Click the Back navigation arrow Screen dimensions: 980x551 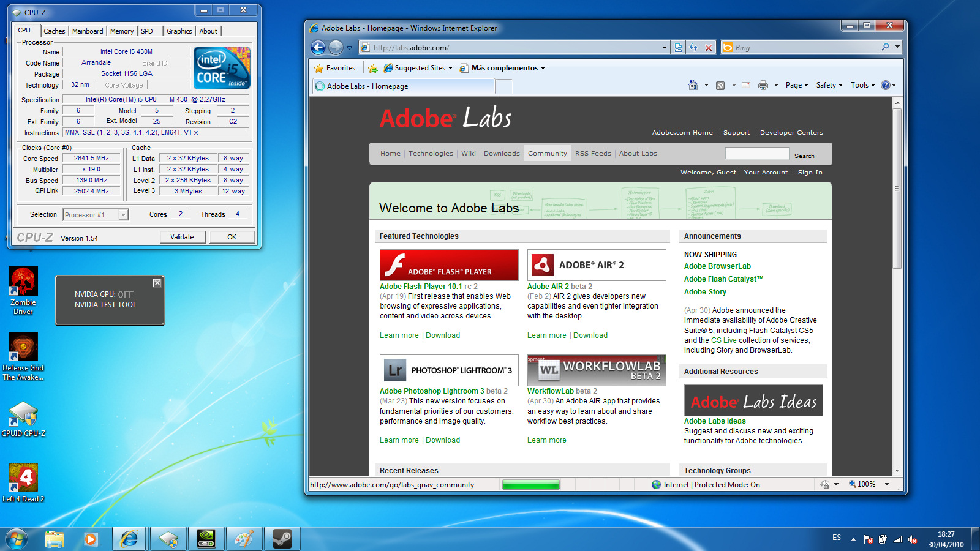pyautogui.click(x=318, y=48)
